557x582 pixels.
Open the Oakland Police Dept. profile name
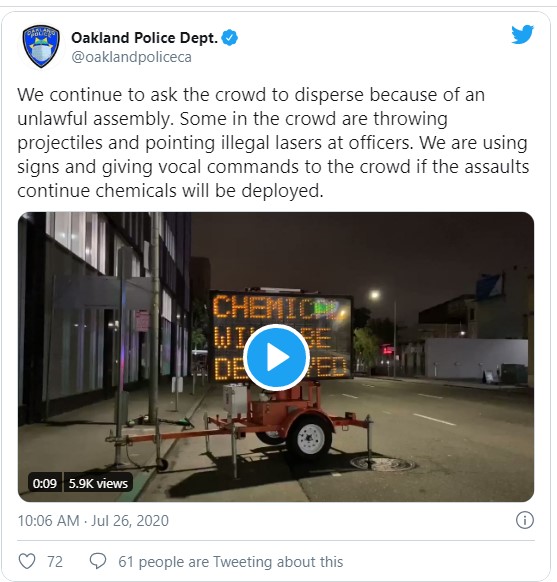(144, 38)
